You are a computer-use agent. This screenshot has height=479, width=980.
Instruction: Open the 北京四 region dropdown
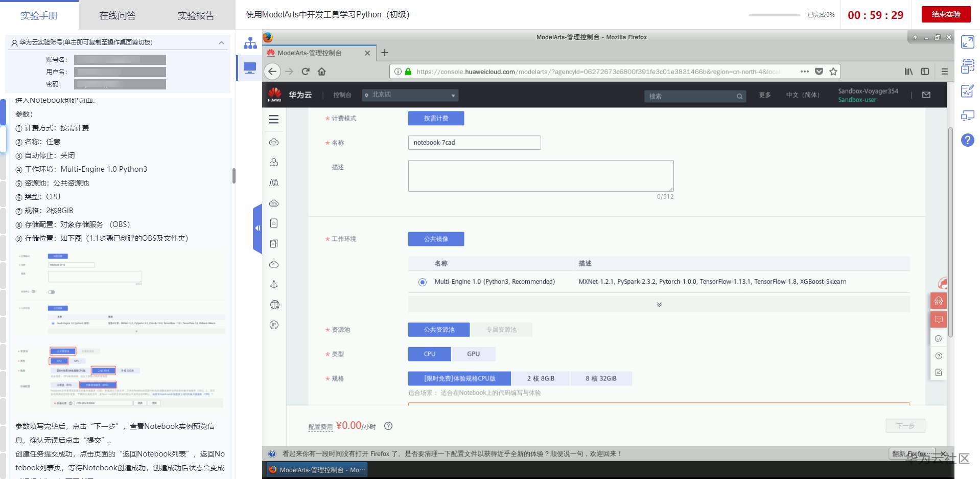coord(410,95)
